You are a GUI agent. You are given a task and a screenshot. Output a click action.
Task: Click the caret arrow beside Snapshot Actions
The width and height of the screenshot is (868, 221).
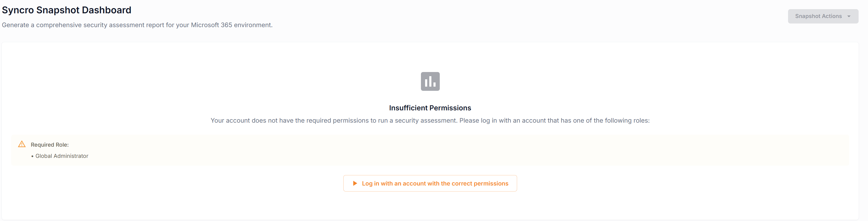848,16
